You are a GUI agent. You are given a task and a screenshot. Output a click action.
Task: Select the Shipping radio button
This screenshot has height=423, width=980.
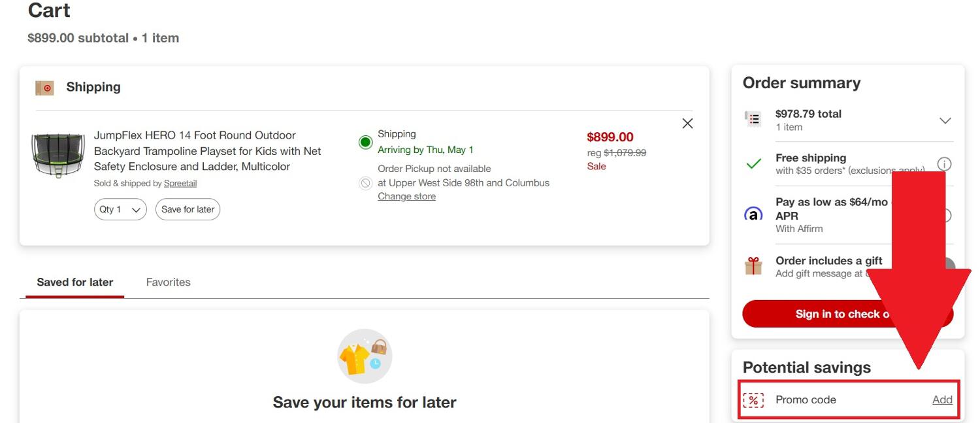tap(366, 142)
